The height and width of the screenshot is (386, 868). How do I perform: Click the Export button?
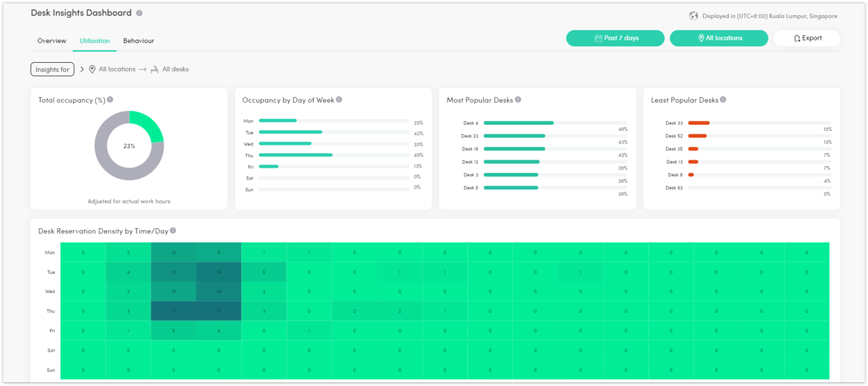tap(806, 37)
